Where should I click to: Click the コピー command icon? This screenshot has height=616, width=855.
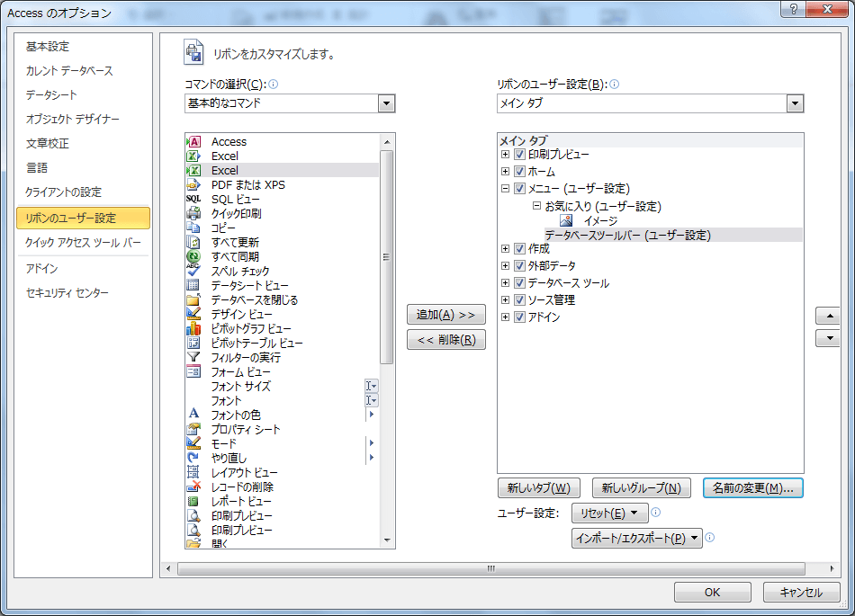click(x=193, y=228)
